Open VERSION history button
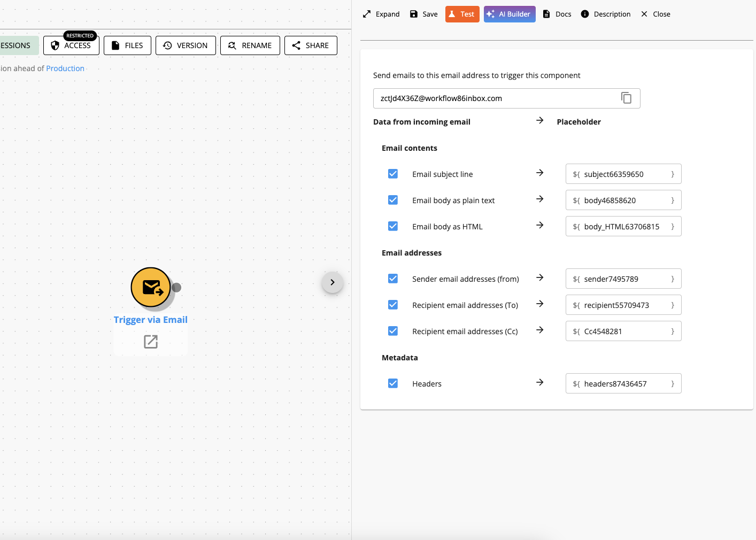The image size is (756, 540). [186, 45]
